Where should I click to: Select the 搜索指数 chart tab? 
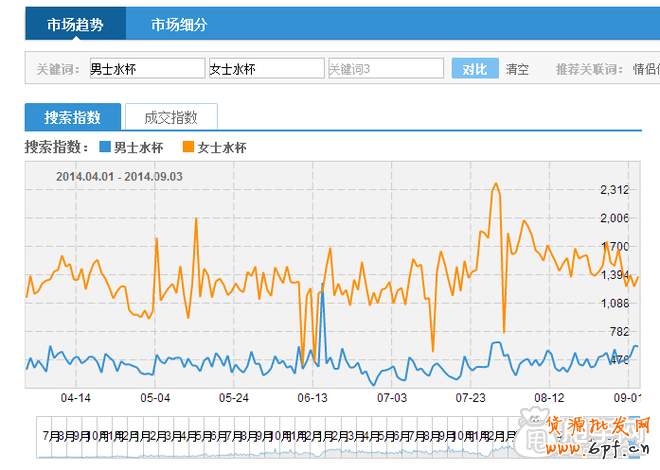point(73,117)
